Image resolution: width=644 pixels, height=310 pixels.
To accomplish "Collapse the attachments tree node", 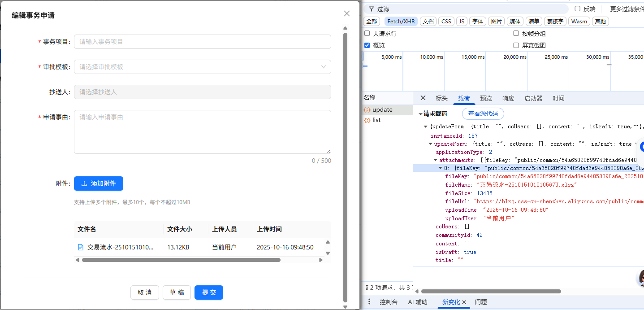I will click(x=435, y=160).
